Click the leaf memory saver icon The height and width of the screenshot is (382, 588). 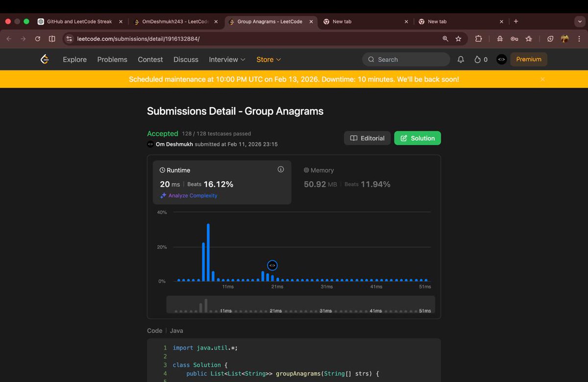tap(550, 39)
